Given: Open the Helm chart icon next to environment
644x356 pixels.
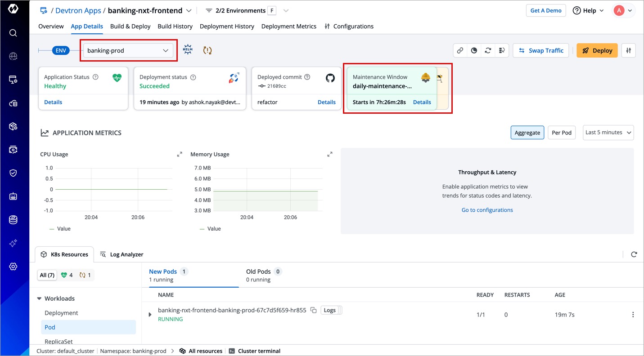Looking at the screenshot, I should [x=188, y=50].
